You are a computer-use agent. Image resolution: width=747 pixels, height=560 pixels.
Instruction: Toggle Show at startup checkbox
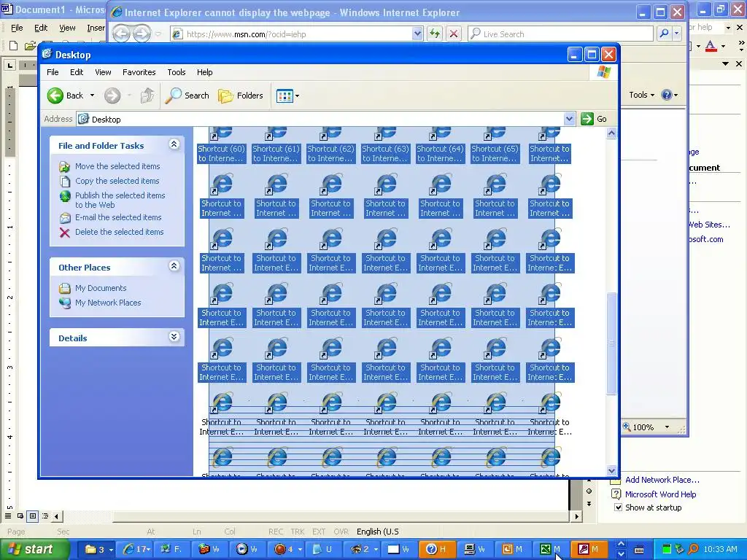click(x=618, y=507)
